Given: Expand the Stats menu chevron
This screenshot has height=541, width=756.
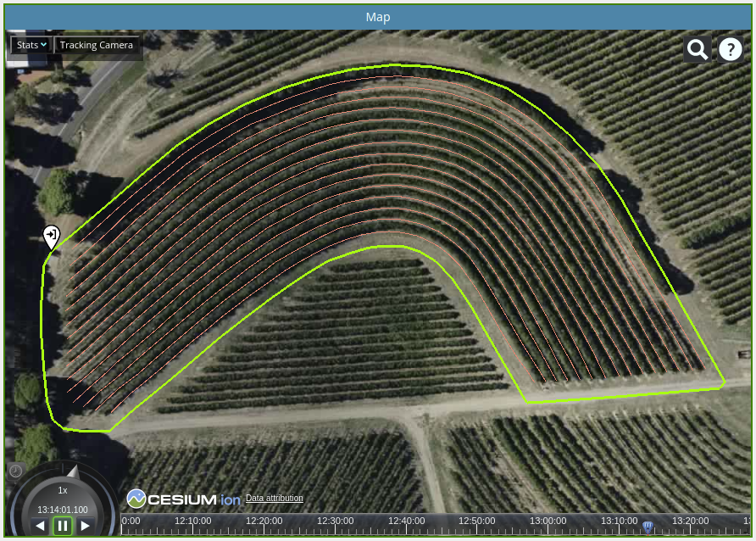Looking at the screenshot, I should pyautogui.click(x=42, y=45).
